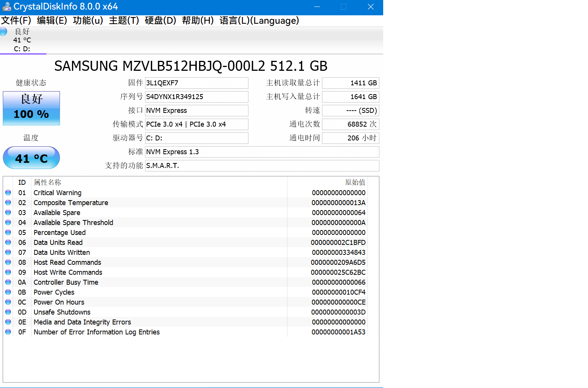
Task: Click the SAMSUNG MZVLB512HBJQ-000L2 disk title
Action: tap(191, 66)
